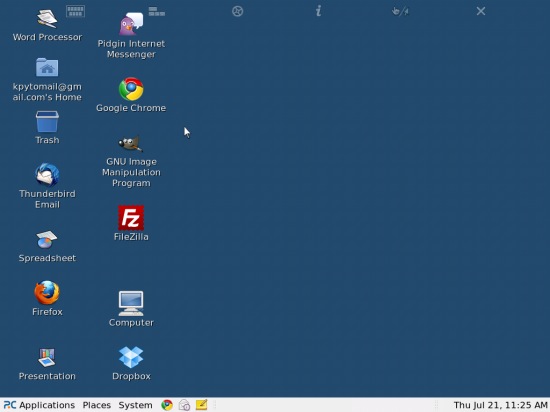This screenshot has width=550, height=412.
Task: Click the "Computer" label text
Action: click(x=131, y=323)
